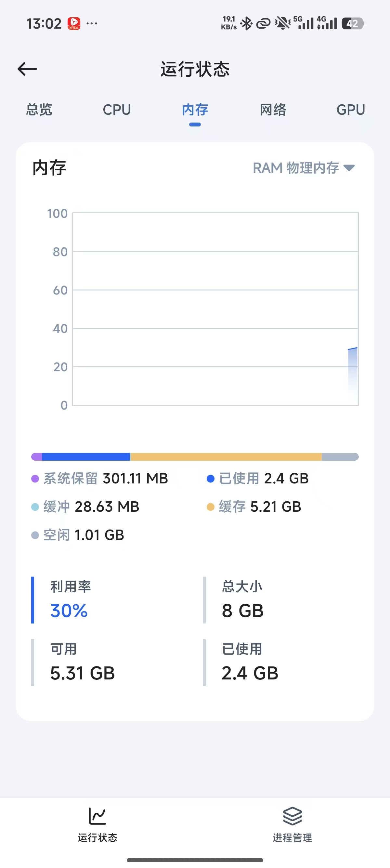Viewport: 390px width, 868px height.
Task: Switch to the 总览 tab
Action: tap(39, 110)
